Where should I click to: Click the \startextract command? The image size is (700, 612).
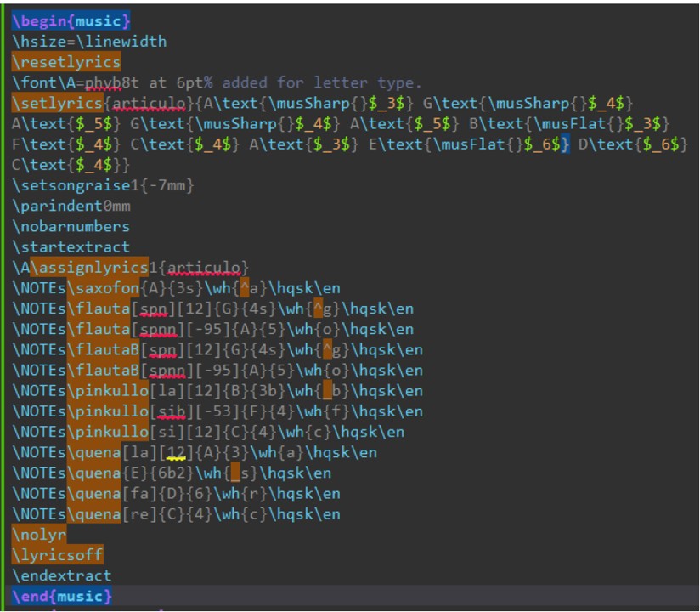click(71, 246)
